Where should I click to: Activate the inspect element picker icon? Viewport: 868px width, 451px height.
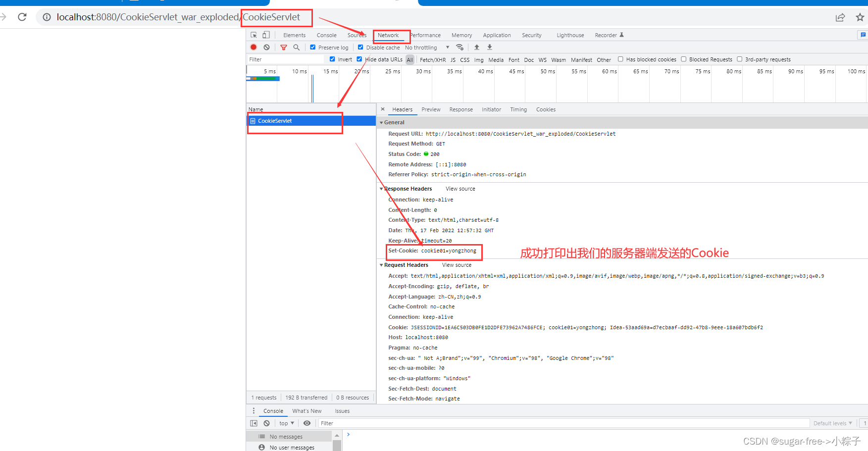pyautogui.click(x=254, y=35)
